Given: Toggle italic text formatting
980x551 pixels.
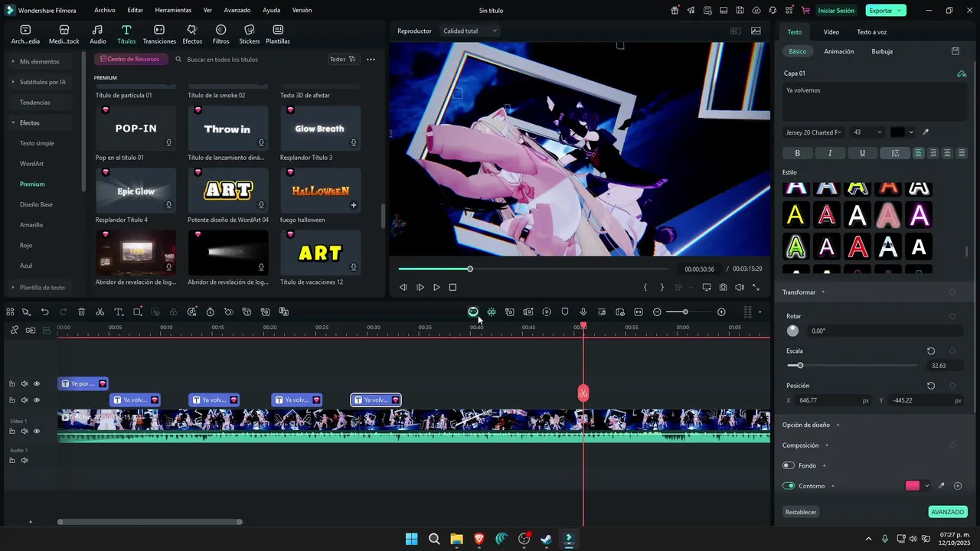Looking at the screenshot, I should (x=830, y=153).
